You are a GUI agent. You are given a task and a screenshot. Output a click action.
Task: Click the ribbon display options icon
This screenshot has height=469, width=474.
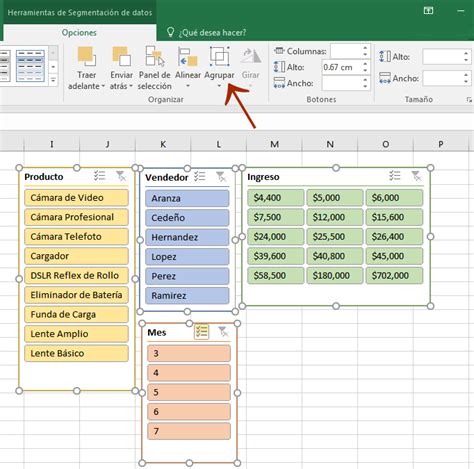(428, 11)
